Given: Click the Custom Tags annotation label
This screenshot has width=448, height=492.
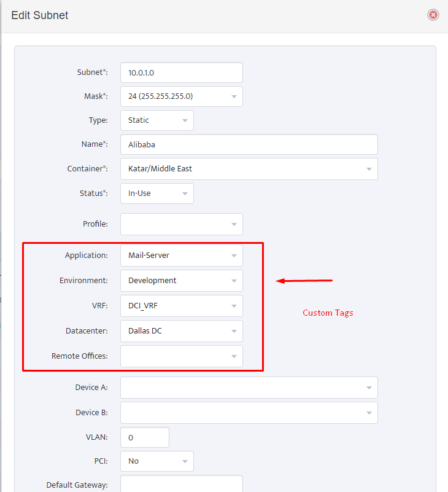Looking at the screenshot, I should pyautogui.click(x=328, y=313).
